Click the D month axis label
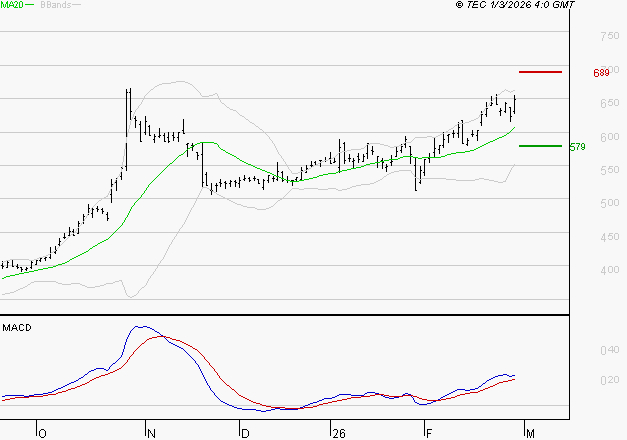The height and width of the screenshot is (440, 627). [x=246, y=434]
